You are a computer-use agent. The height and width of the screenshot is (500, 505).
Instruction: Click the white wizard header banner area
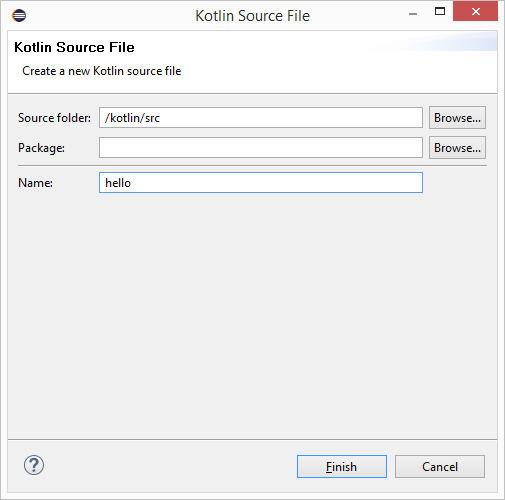[x=252, y=62]
